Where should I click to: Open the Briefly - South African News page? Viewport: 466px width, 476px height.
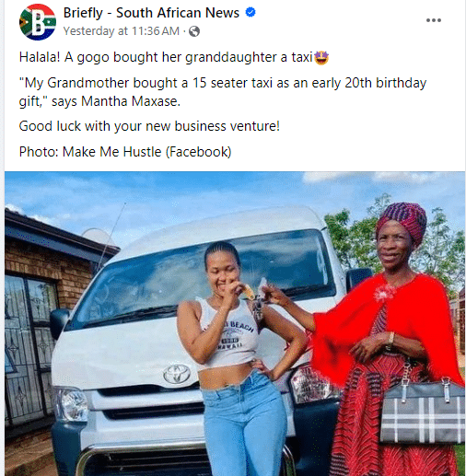point(151,13)
